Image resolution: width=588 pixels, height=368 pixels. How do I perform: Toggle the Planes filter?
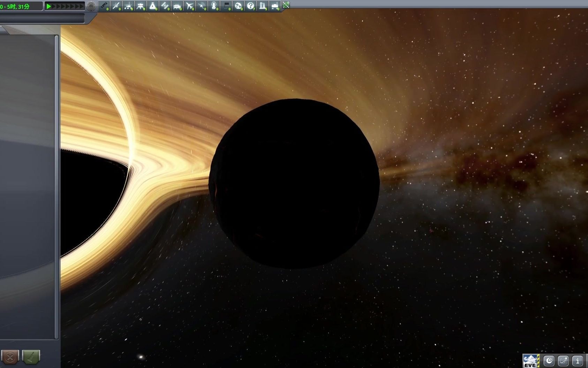(189, 6)
